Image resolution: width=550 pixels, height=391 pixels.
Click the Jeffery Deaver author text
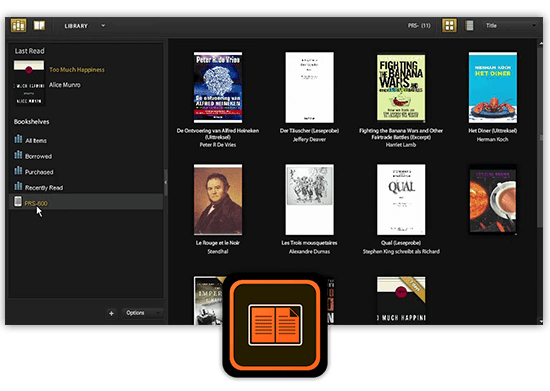point(309,139)
